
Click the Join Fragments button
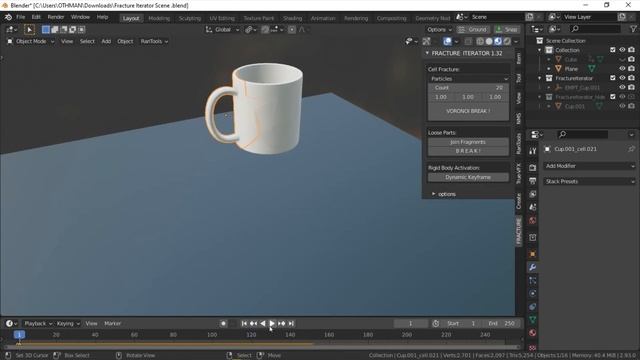[x=468, y=142]
